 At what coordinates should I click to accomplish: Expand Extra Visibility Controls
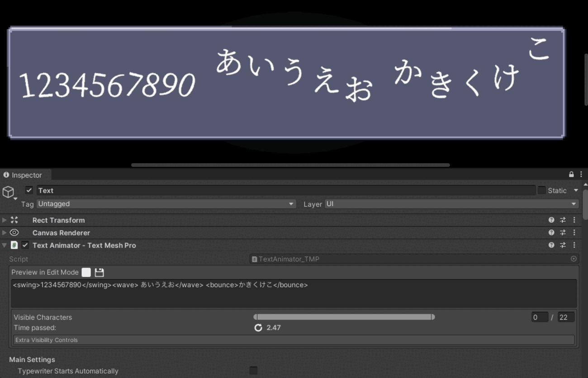click(294, 340)
